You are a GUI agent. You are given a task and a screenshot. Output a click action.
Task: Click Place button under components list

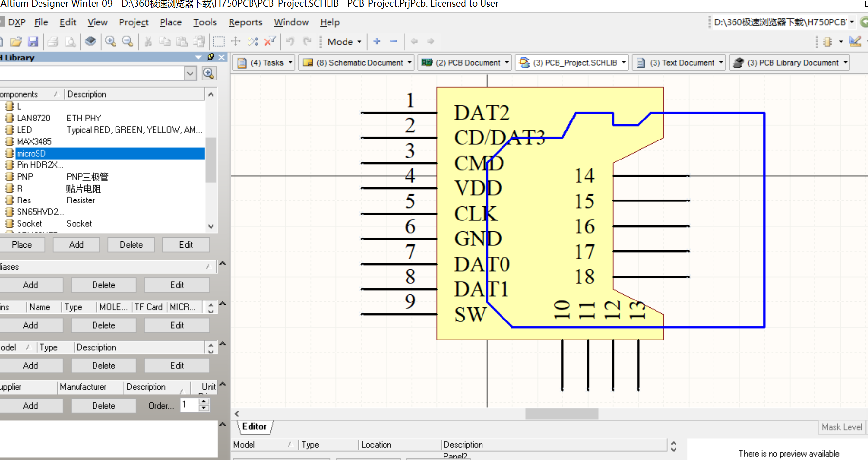[x=22, y=245]
